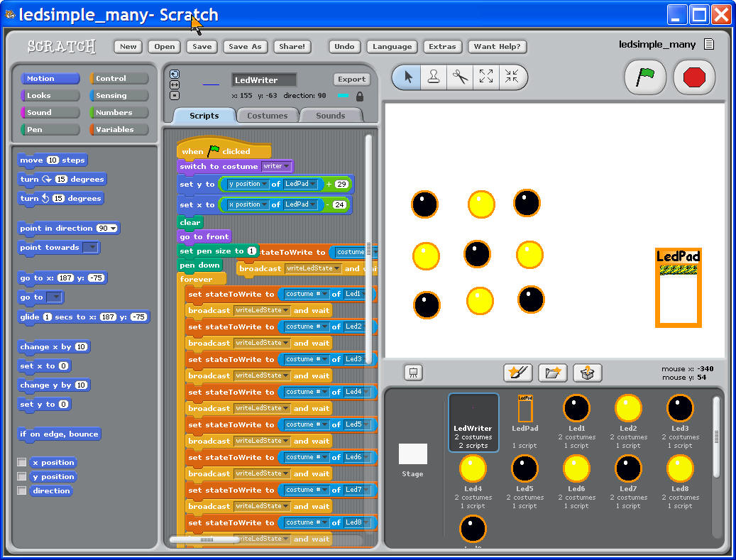Open the Led1 sprite dropdown in script
This screenshot has width=736, height=560.
click(x=357, y=294)
